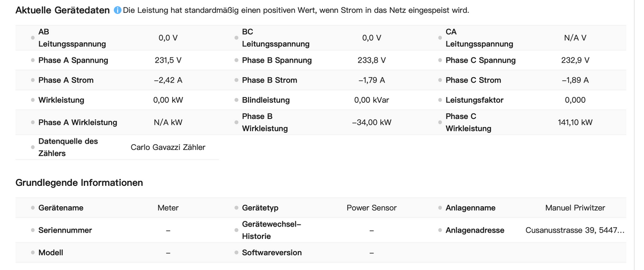Click the Manuel Priwitzer plant name
Screen dimensions: 644x270
tap(575, 208)
